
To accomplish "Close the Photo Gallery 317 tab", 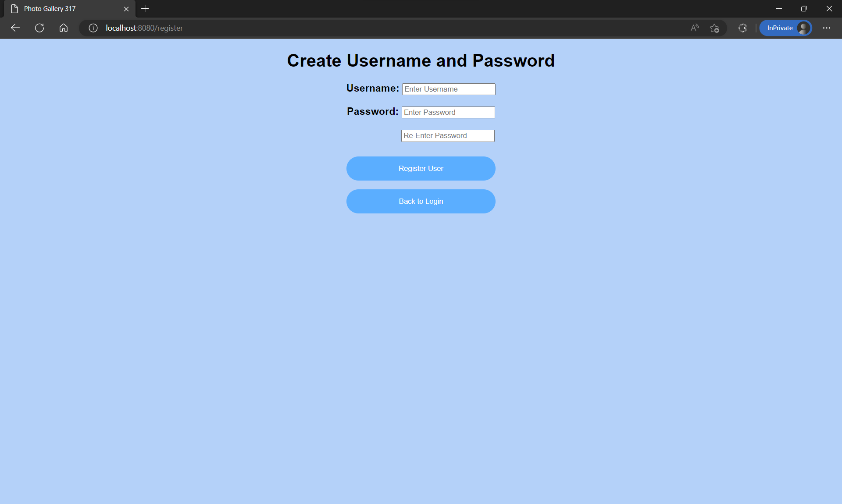I will coord(126,9).
